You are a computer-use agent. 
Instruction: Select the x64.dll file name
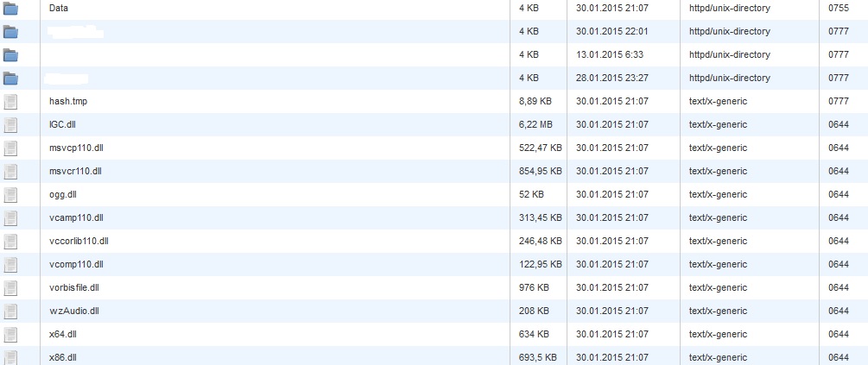pos(62,334)
